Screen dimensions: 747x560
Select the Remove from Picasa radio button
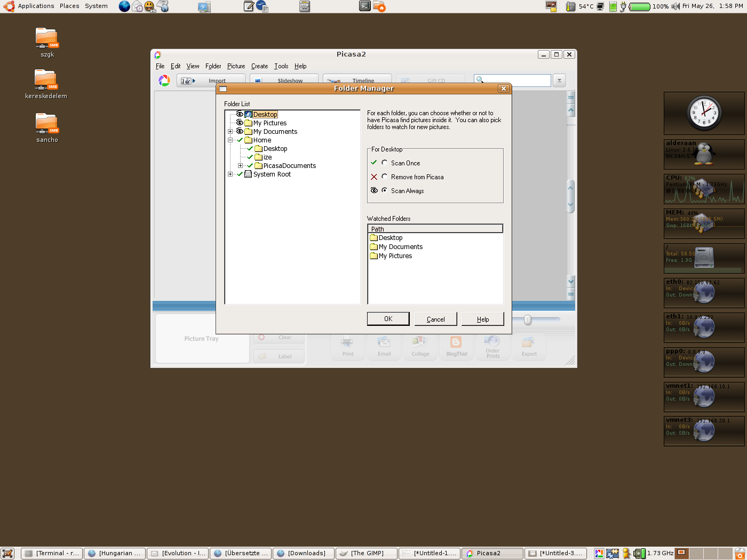click(384, 177)
